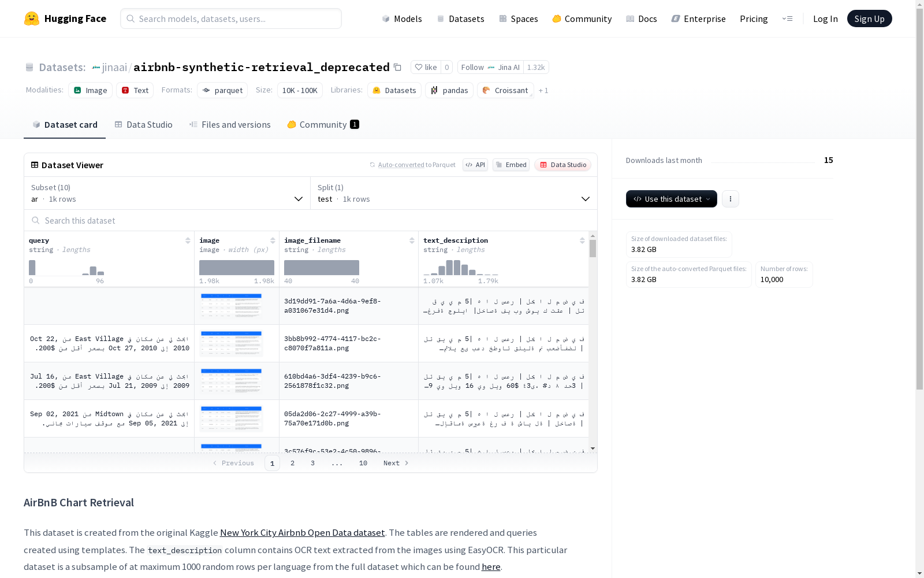This screenshot has height=578, width=924.
Task: Jump to page 10 of viewer
Action: coord(363,463)
